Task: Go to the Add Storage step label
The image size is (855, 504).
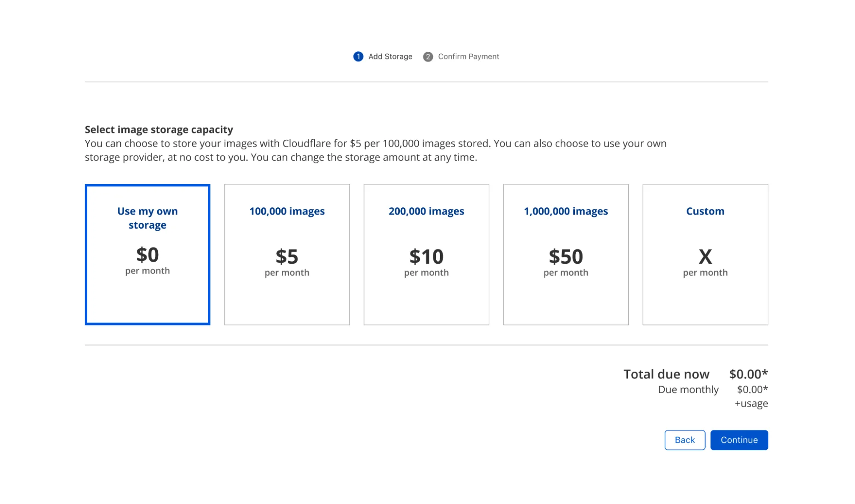Action: pos(390,56)
